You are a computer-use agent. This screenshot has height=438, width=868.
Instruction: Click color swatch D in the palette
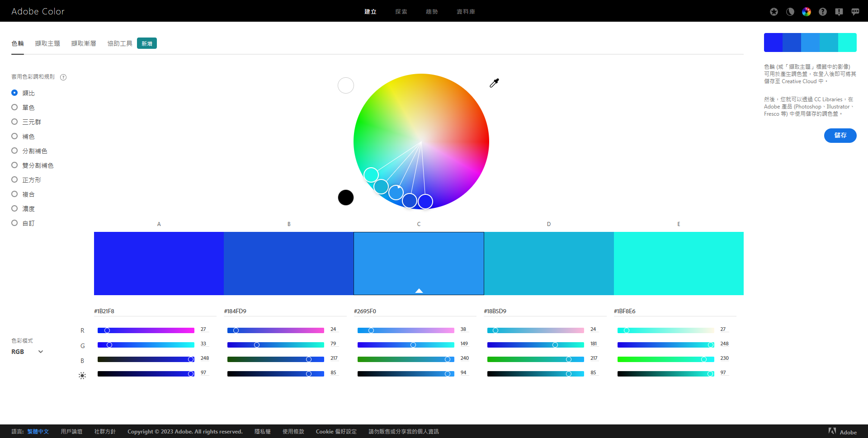click(549, 264)
